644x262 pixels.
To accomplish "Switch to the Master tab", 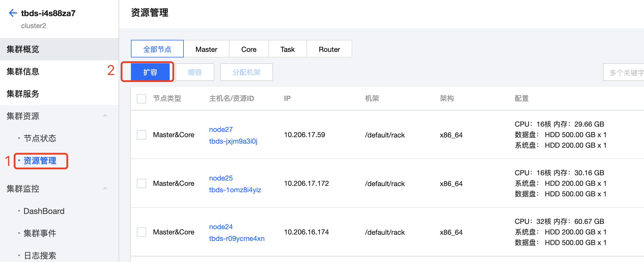I will pos(206,49).
